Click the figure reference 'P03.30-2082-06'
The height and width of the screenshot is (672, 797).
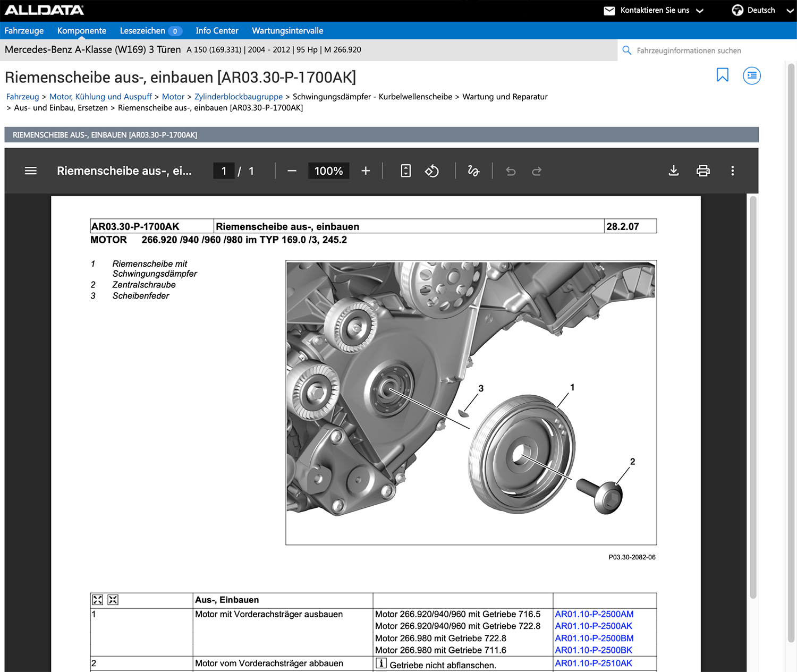tap(632, 557)
